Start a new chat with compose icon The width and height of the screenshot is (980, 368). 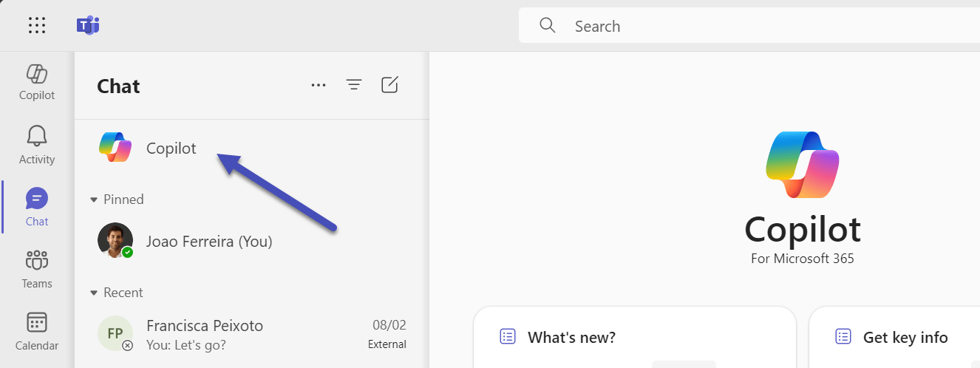point(389,85)
